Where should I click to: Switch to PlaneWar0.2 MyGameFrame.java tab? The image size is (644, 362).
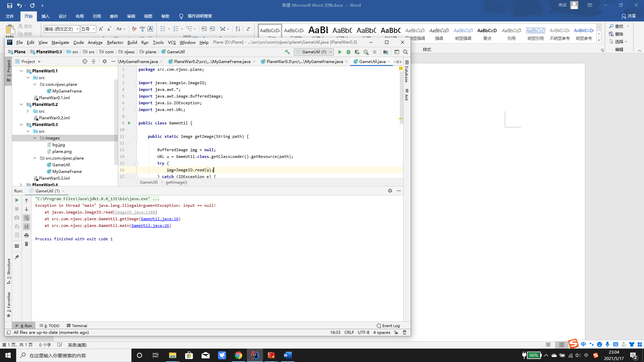[x=212, y=62]
